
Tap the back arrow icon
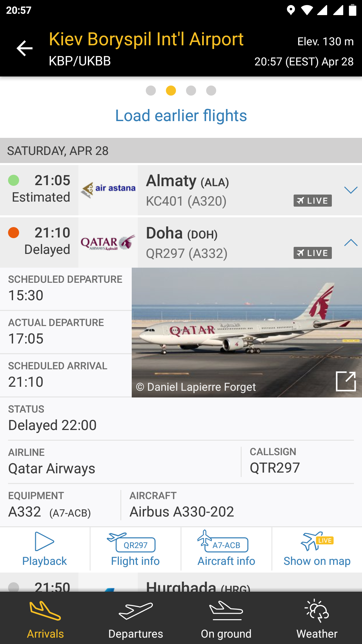tap(24, 48)
